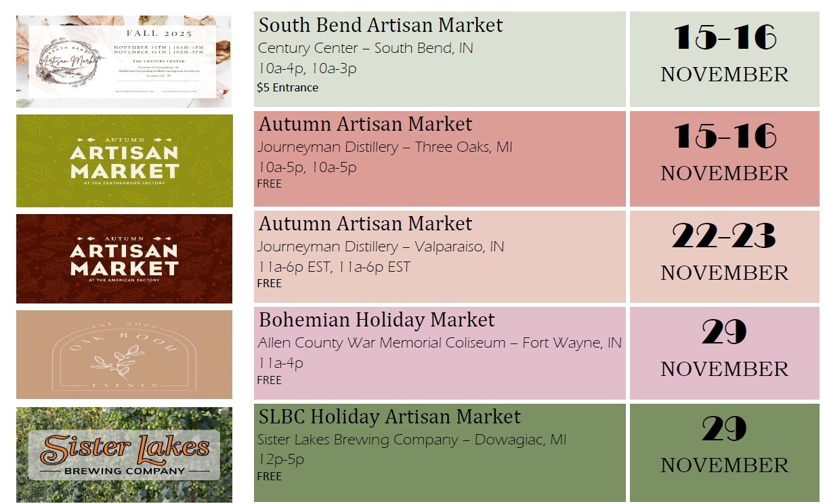Click the $5 Entrance text

(x=287, y=87)
